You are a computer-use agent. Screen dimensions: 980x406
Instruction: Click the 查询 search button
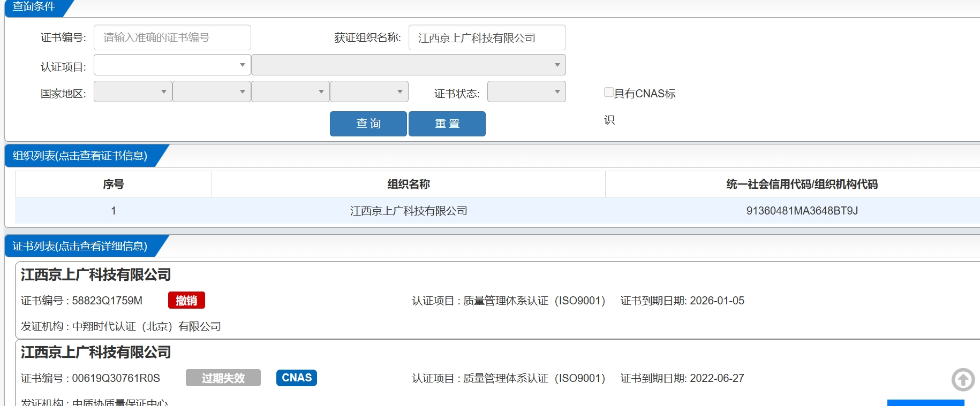tap(368, 124)
